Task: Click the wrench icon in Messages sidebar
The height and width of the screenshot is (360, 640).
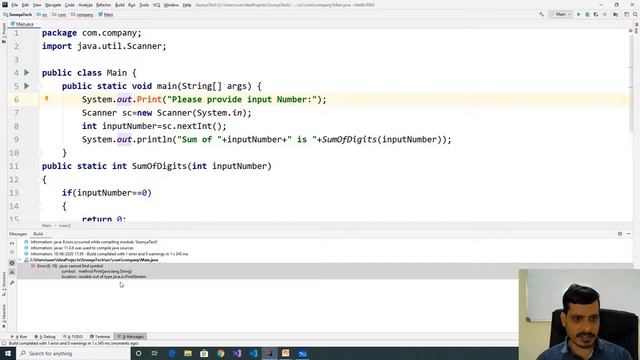Action: 12,282
